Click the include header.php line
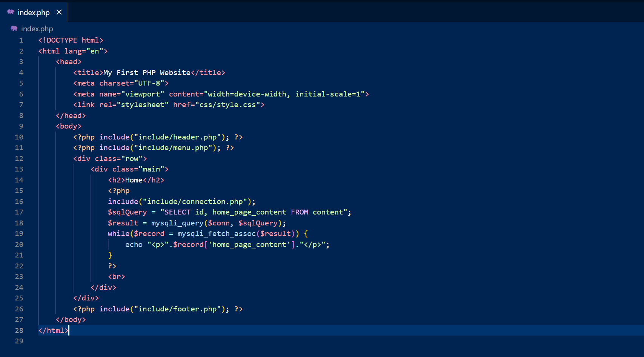The image size is (644, 357). point(158,137)
